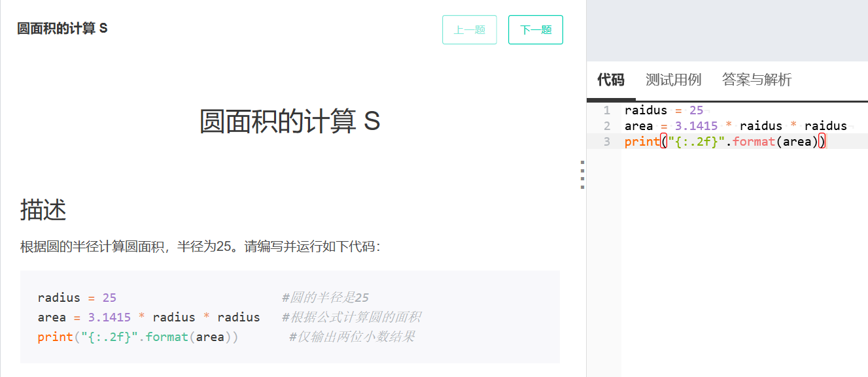Go to next question with 下一题
The width and height of the screenshot is (868, 377).
tap(536, 29)
